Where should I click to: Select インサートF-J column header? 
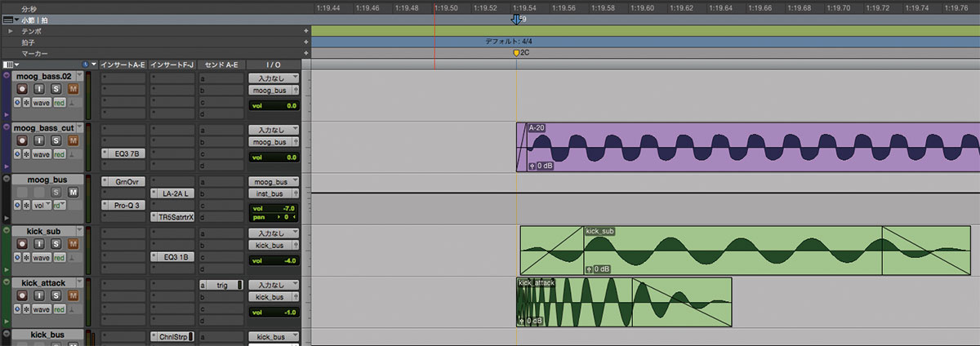(x=171, y=64)
